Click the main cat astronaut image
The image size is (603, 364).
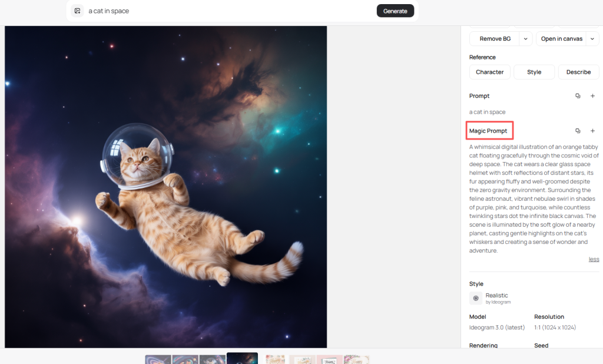[x=165, y=187]
